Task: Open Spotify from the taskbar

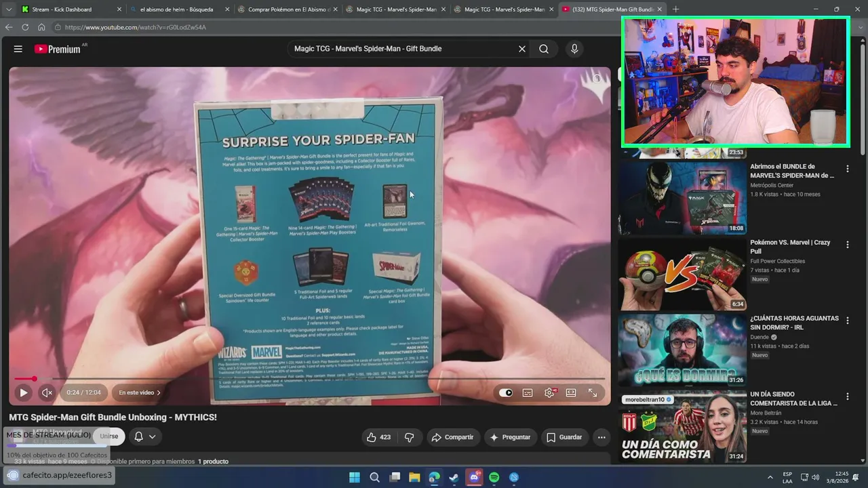Action: 494,477
